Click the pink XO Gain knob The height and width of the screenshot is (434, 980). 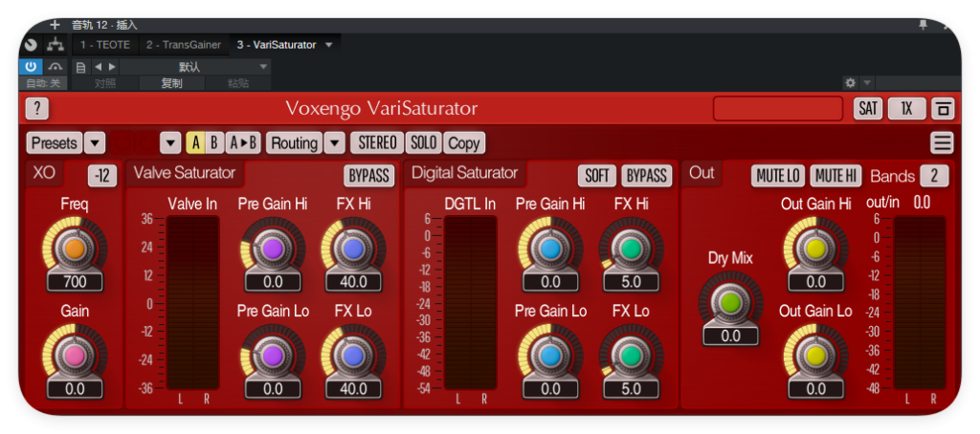tap(75, 356)
